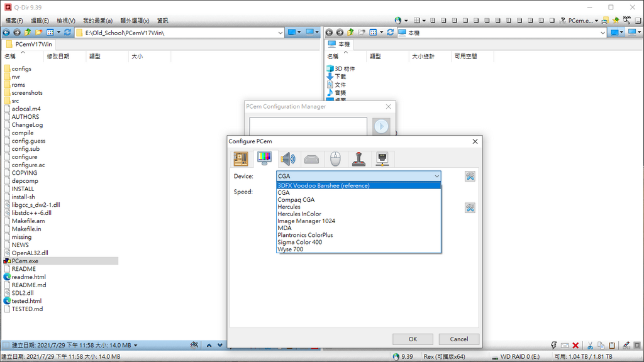Open the Network settings tab icon
Image resolution: width=644 pixels, height=362 pixels.
(x=382, y=159)
